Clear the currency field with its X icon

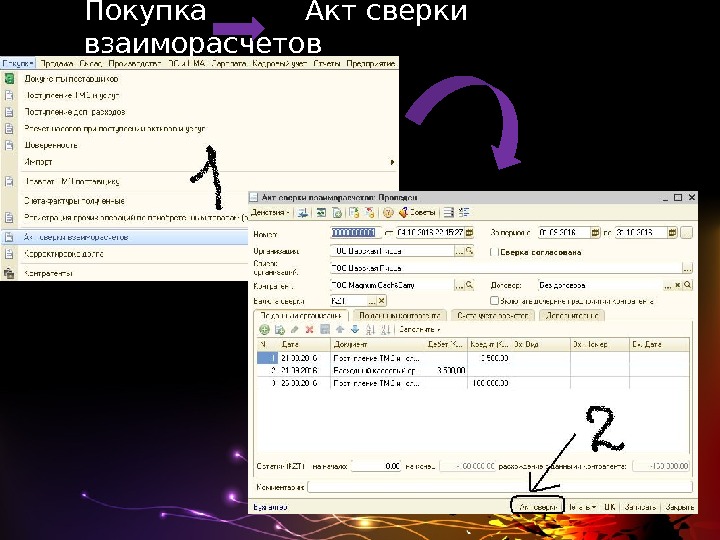coord(382,301)
